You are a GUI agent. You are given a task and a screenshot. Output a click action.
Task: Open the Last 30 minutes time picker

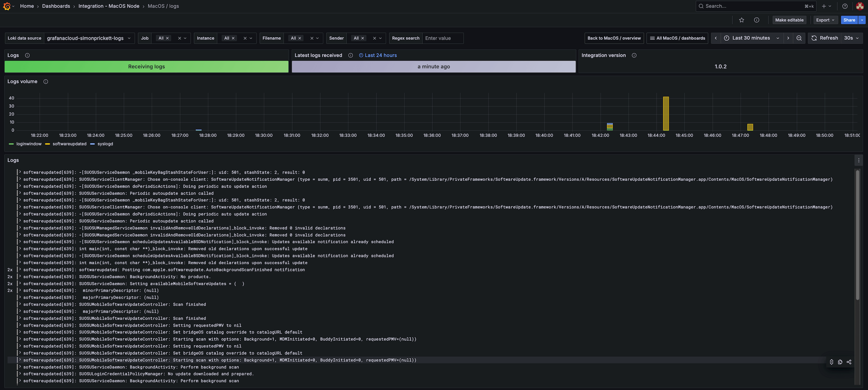click(x=750, y=38)
